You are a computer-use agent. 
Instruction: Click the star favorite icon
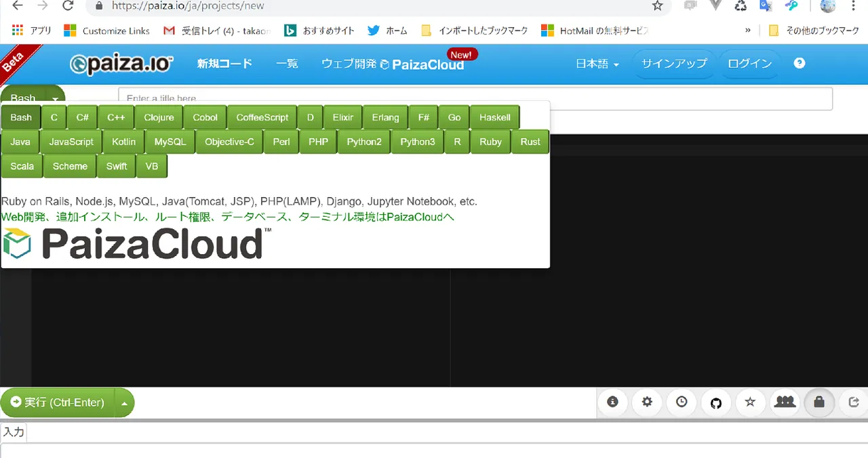click(x=750, y=402)
